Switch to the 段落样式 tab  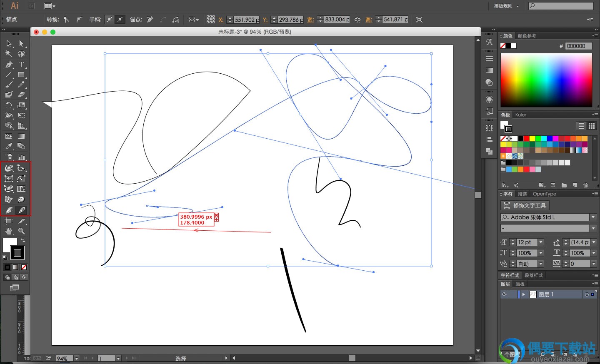[x=534, y=275]
